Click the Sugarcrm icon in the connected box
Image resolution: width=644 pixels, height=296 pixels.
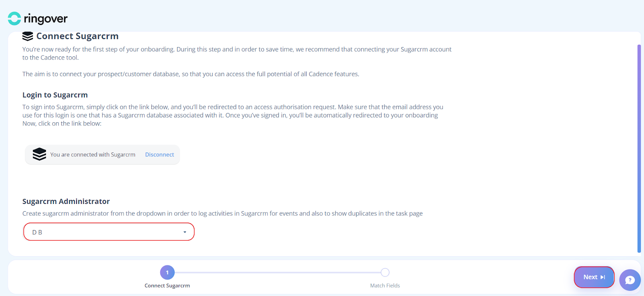(39, 154)
